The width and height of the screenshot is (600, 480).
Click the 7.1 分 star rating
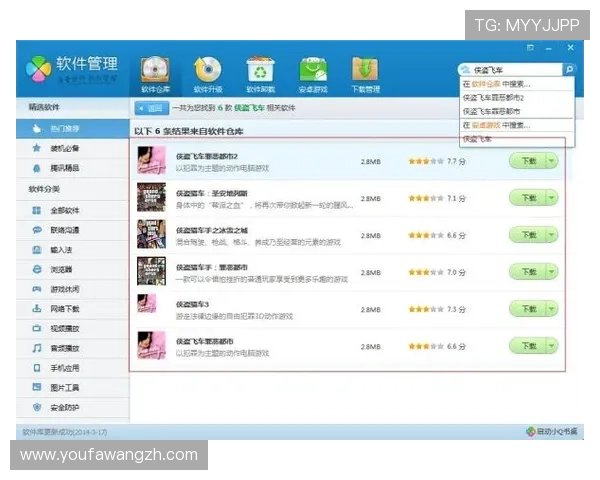click(x=437, y=198)
